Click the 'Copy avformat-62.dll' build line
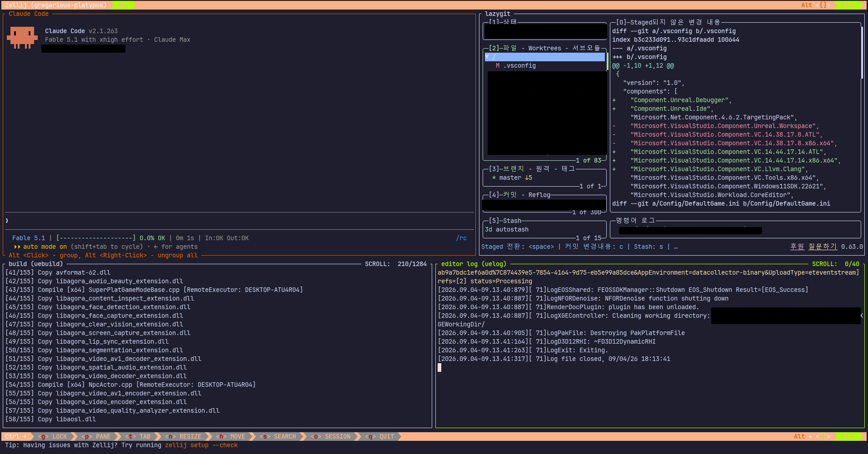 58,273
